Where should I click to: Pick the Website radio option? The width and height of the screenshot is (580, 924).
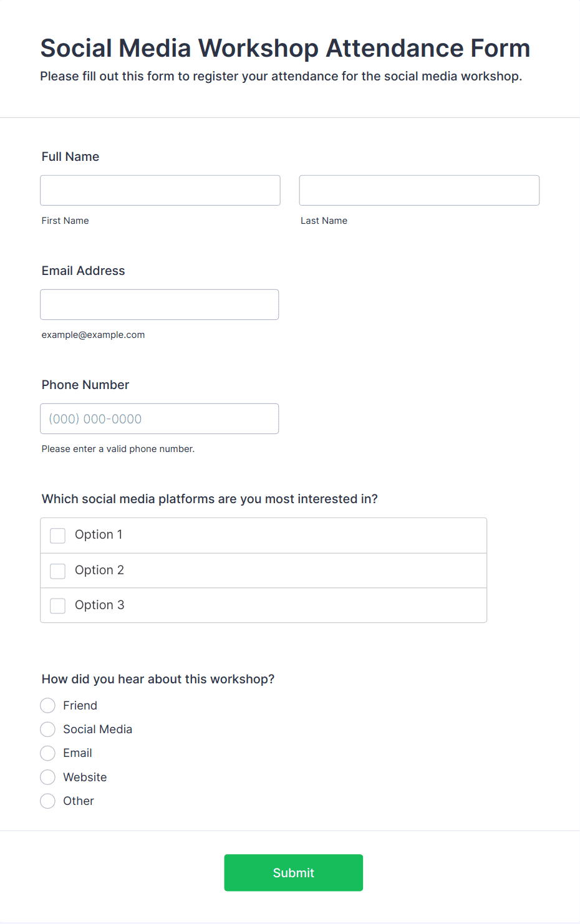(x=47, y=777)
